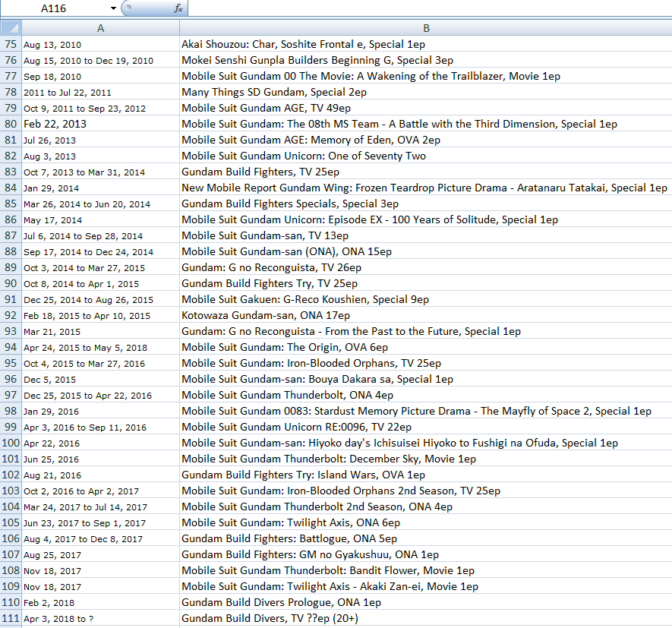Select the Gundam Build Fighters, TV 25ep cell
This screenshot has height=628, width=672.
click(x=260, y=172)
